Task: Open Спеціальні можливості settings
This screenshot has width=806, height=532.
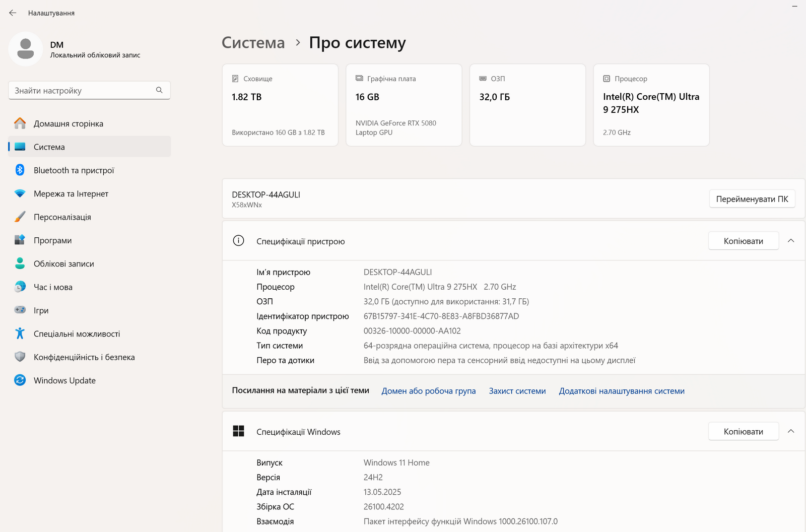Action: pos(90,334)
